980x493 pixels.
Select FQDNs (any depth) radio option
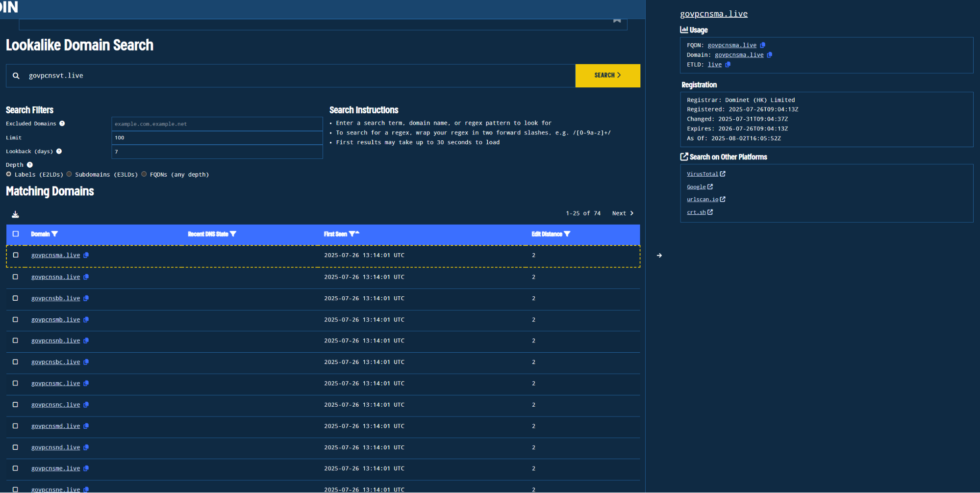click(x=144, y=174)
